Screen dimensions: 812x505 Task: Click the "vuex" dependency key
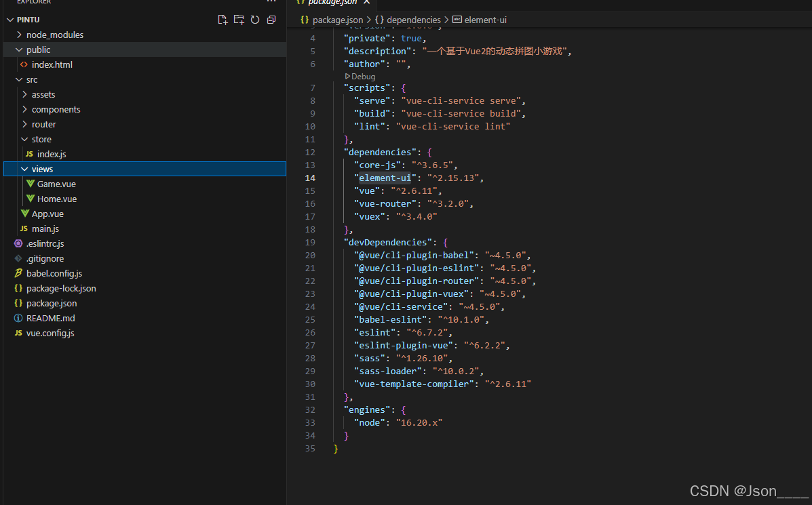tap(370, 217)
